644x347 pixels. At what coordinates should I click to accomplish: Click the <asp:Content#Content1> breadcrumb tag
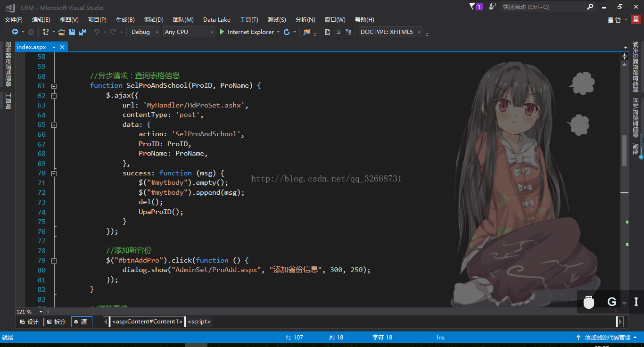pos(147,322)
